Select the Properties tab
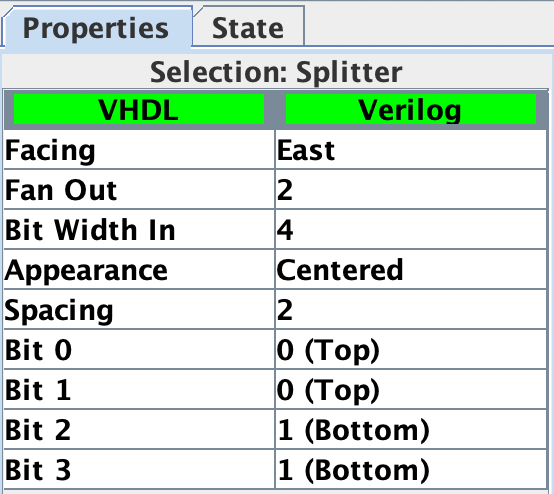Image resolution: width=554 pixels, height=494 pixels. coord(96,27)
